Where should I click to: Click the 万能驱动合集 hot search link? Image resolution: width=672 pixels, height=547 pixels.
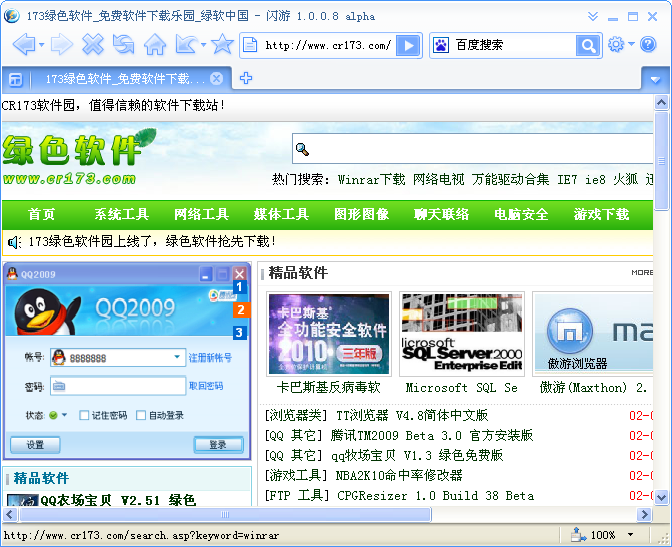coord(510,179)
